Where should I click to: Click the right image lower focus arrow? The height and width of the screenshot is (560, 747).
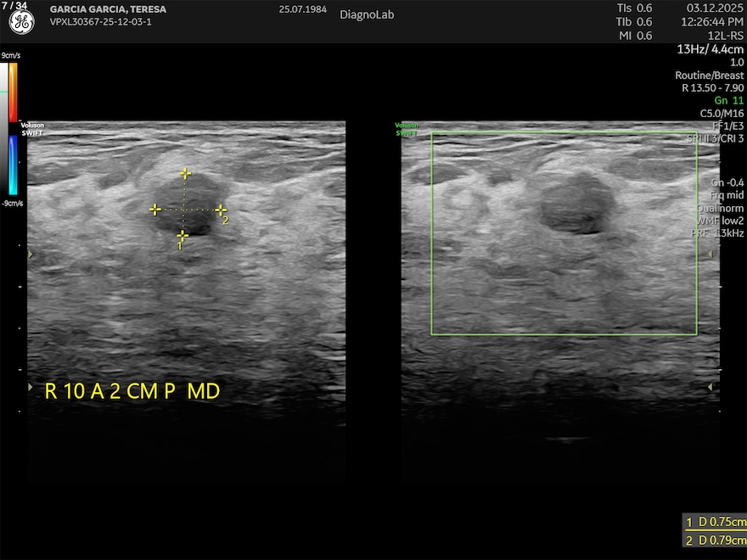pyautogui.click(x=711, y=387)
